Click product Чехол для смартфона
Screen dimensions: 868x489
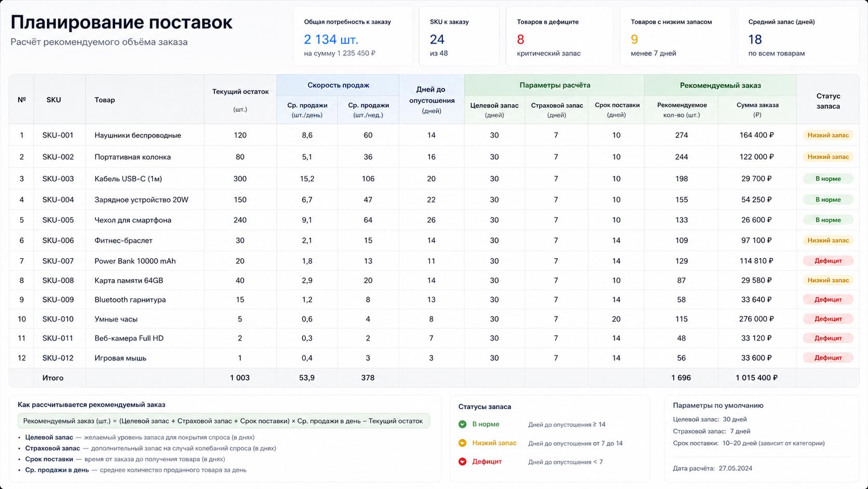pyautogui.click(x=133, y=220)
